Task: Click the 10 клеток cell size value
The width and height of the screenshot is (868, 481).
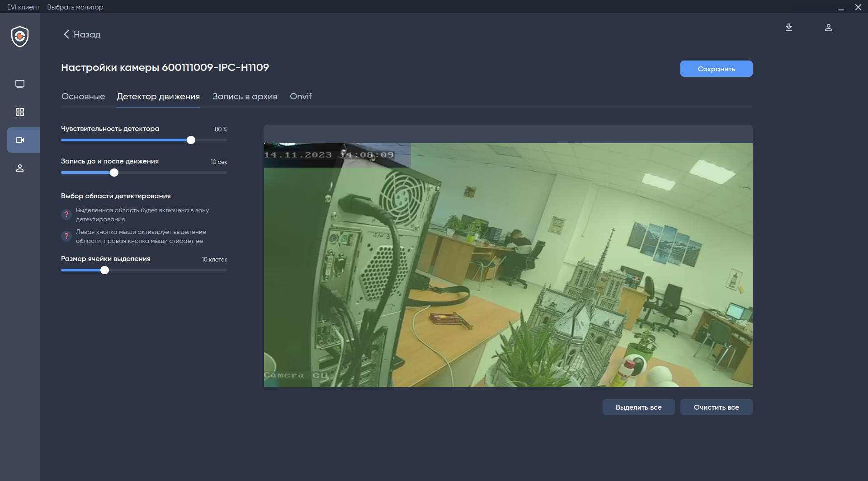Action: [x=214, y=259]
